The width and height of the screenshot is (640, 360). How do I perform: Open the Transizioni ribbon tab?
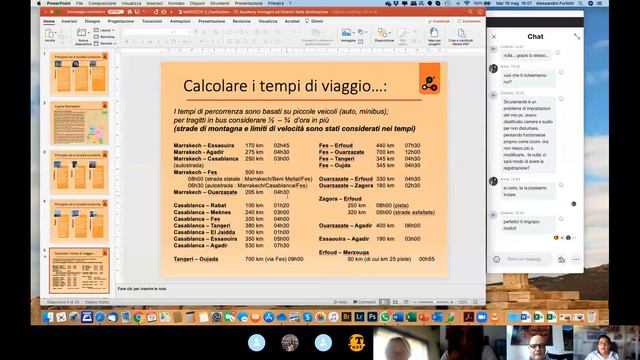click(152, 21)
